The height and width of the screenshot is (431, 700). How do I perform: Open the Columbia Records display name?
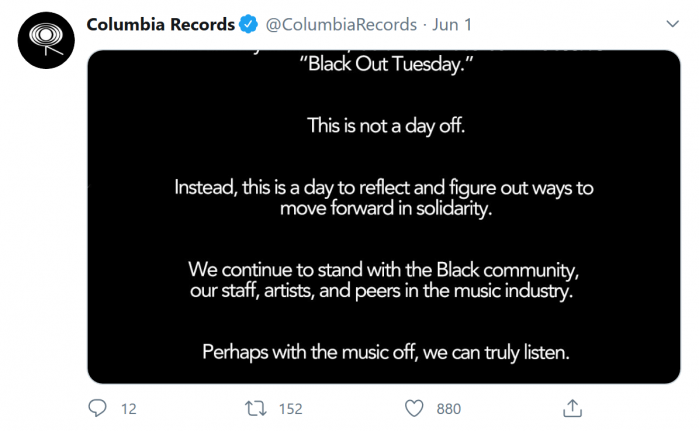coord(160,24)
